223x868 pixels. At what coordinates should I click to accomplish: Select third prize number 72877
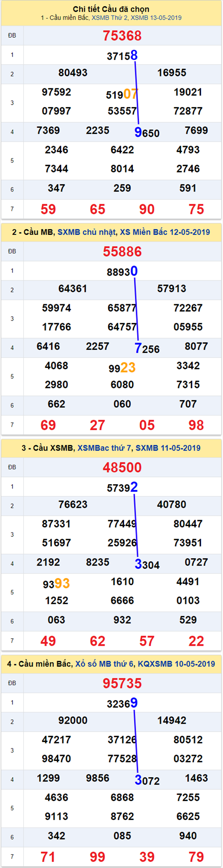[188, 111]
